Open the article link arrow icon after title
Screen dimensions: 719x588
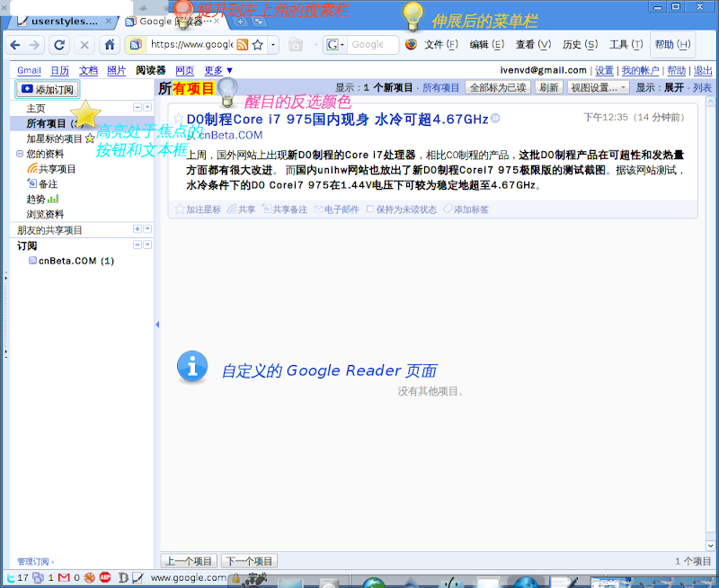[495, 119]
